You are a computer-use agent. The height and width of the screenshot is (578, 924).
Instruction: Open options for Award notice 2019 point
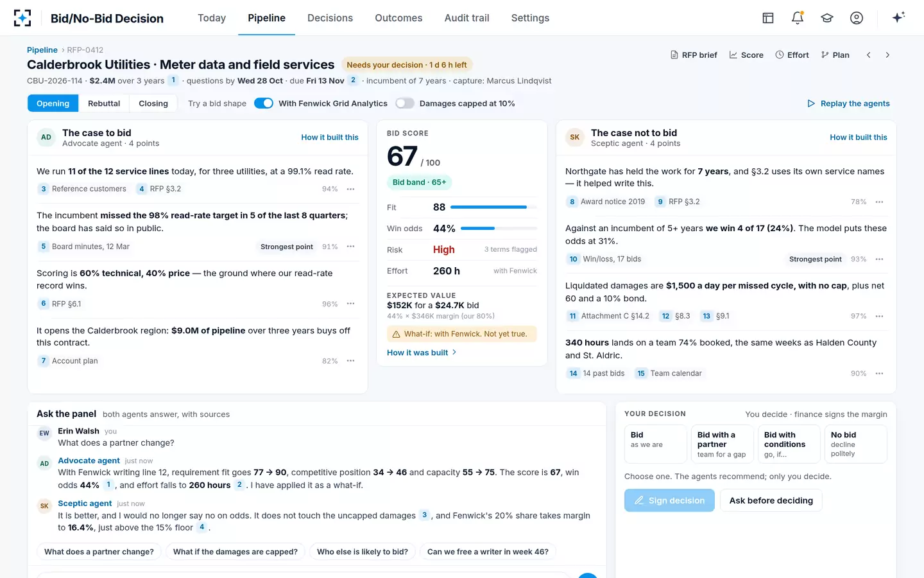880,202
